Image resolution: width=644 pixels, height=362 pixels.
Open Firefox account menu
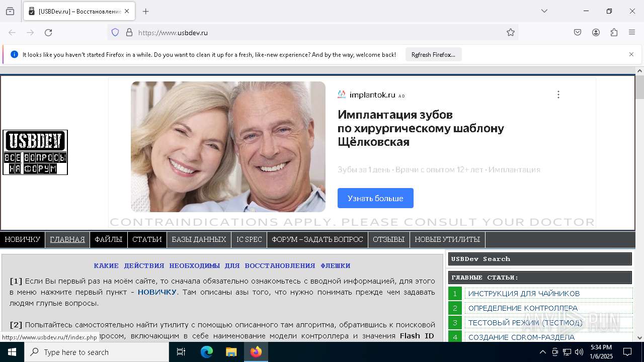point(596,33)
